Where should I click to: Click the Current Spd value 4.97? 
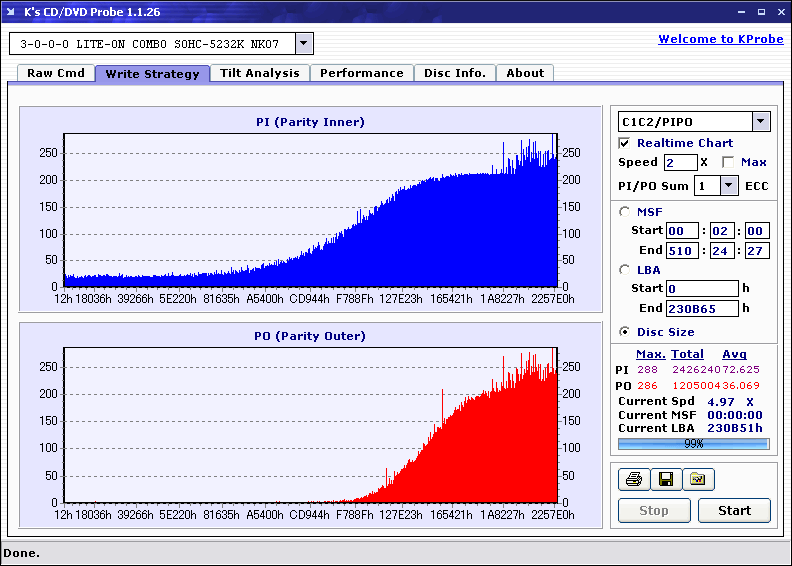coord(721,402)
